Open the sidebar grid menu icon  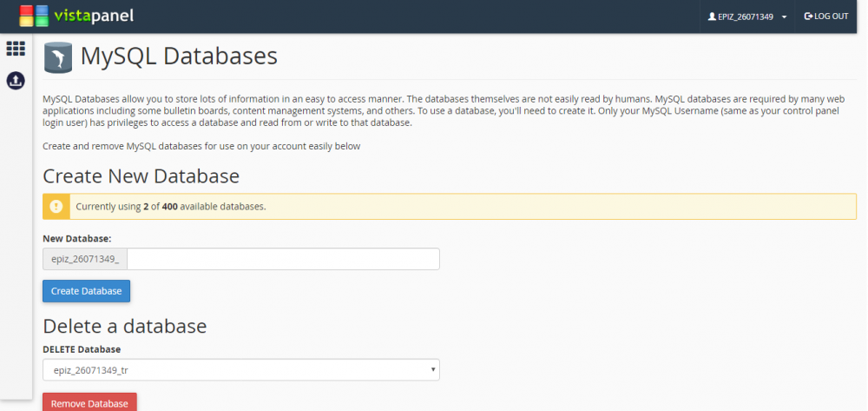point(16,49)
